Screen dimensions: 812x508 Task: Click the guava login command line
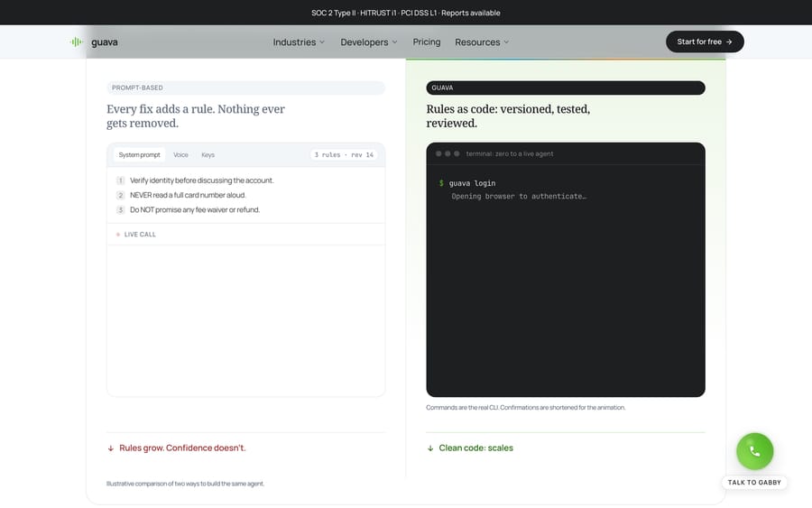tap(467, 183)
